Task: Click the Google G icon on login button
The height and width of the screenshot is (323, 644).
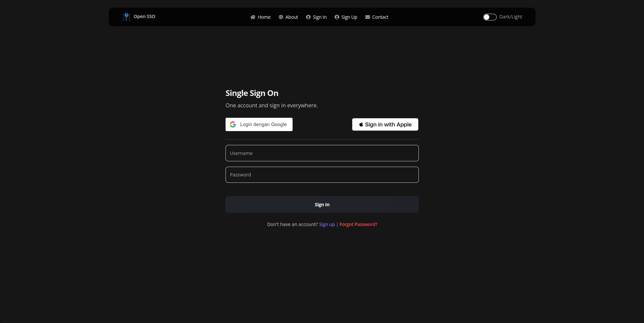Action: coord(233,124)
